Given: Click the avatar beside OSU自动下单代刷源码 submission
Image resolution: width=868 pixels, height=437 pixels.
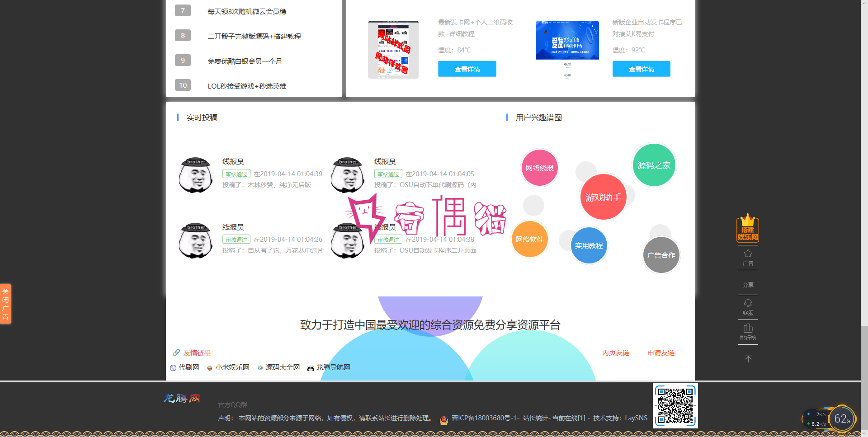Looking at the screenshot, I should 348,175.
